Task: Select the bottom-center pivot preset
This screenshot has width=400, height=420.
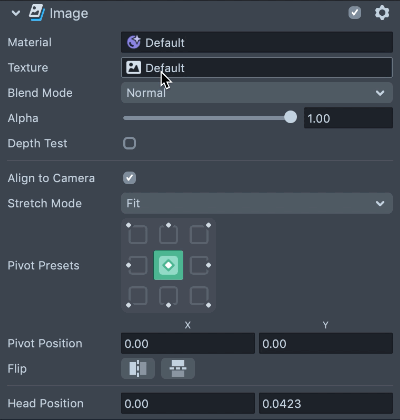Action: [x=168, y=296]
